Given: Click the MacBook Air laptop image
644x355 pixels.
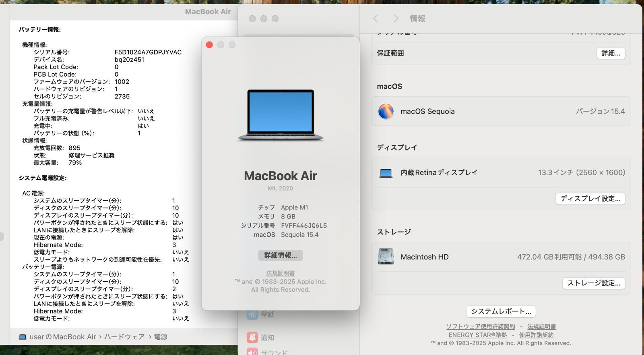Looking at the screenshot, I should click(281, 115).
